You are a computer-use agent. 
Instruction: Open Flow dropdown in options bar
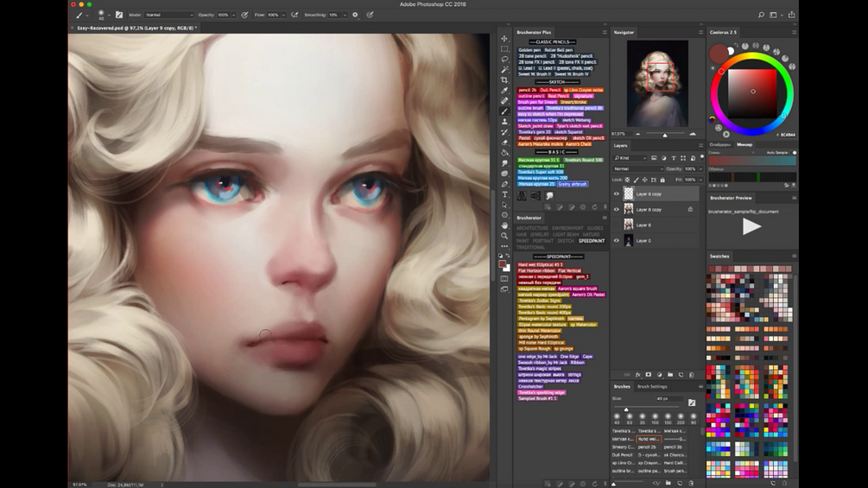coord(284,15)
